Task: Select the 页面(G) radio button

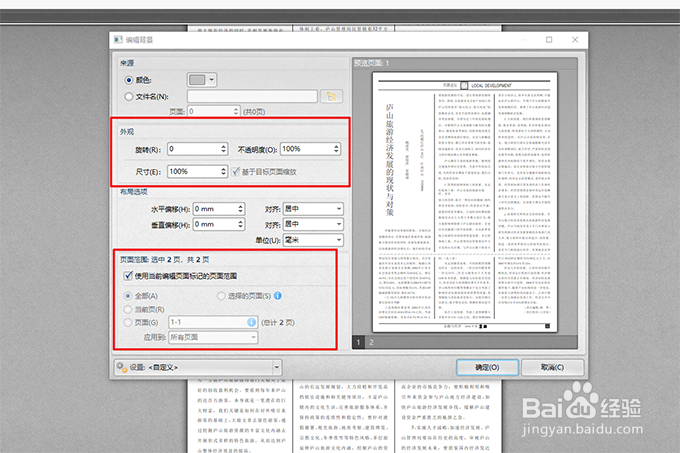Action: coord(128,323)
